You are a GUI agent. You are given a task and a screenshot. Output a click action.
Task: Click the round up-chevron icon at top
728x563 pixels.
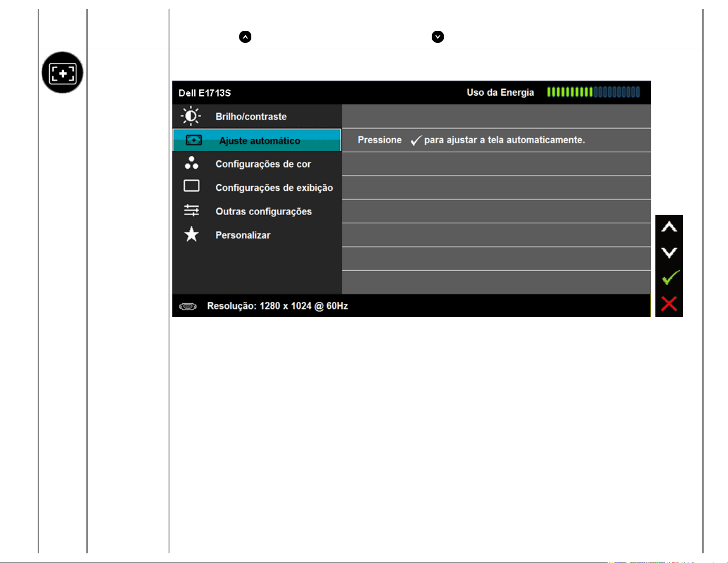245,37
